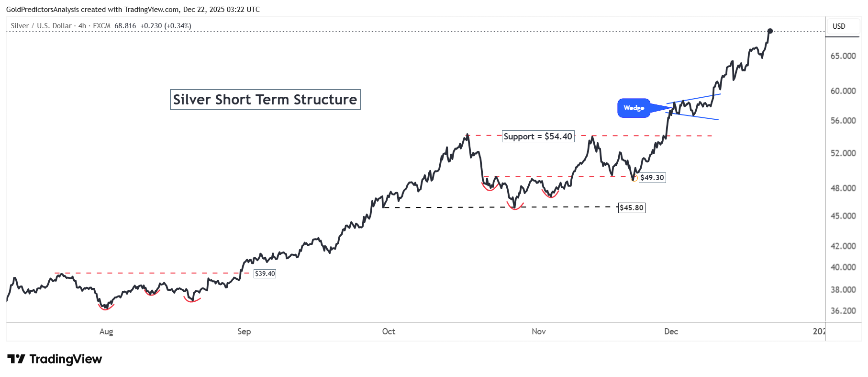Viewport: 868px width, 377px height.
Task: Click the 60.000 price scale value
Action: click(843, 91)
